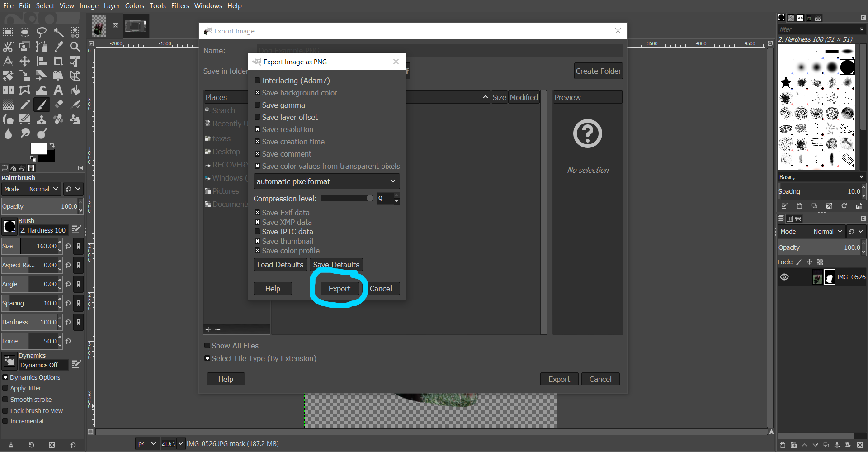
Task: Select the Heal bandage tool
Action: click(58, 119)
